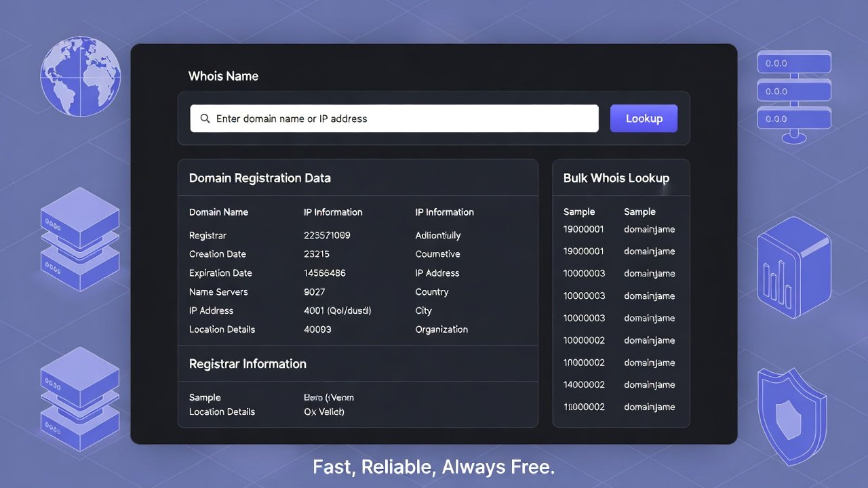Click the DNS server rack icon
The width and height of the screenshot is (868, 488).
(x=793, y=94)
